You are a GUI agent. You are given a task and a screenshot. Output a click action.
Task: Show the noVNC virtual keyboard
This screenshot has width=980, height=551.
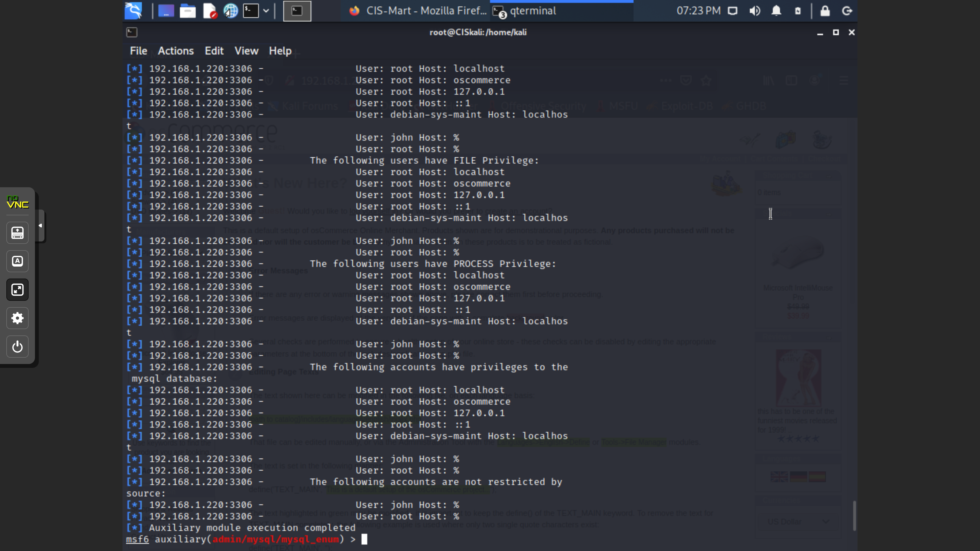[x=18, y=233]
